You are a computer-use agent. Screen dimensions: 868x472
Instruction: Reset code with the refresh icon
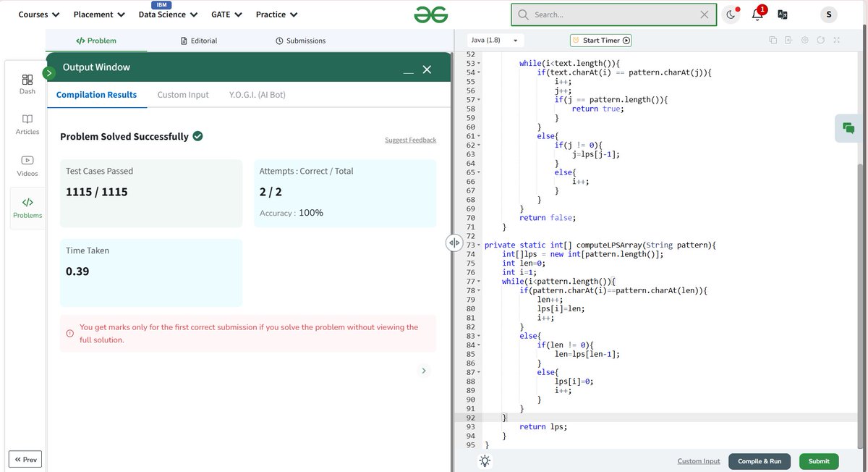[821, 41]
